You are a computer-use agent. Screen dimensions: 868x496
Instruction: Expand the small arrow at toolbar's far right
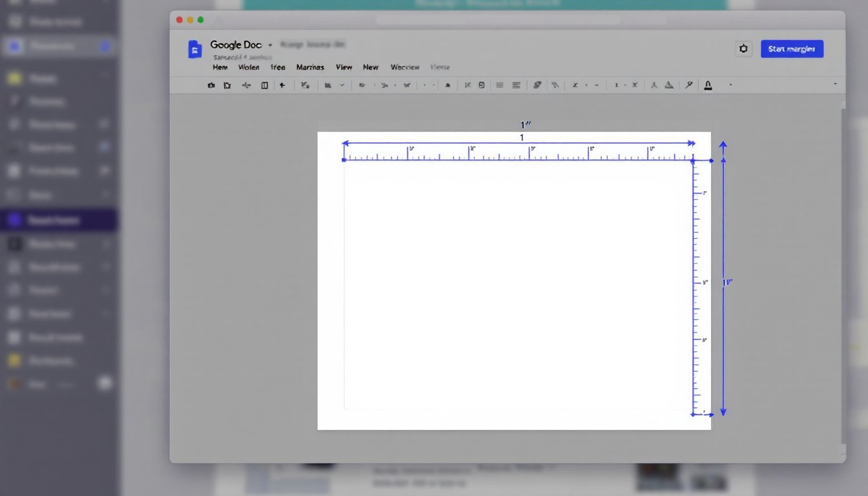(836, 84)
